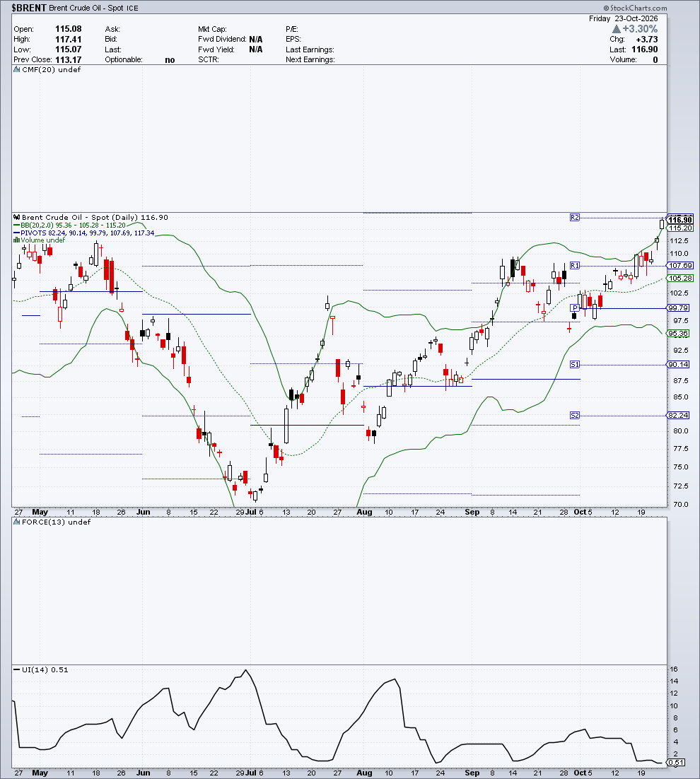Select the Prev Close value 113.17
This screenshot has width=700, height=779.
[x=68, y=59]
